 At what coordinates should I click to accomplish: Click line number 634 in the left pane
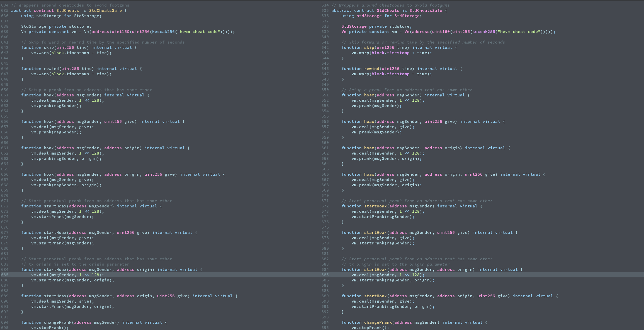click(x=5, y=5)
